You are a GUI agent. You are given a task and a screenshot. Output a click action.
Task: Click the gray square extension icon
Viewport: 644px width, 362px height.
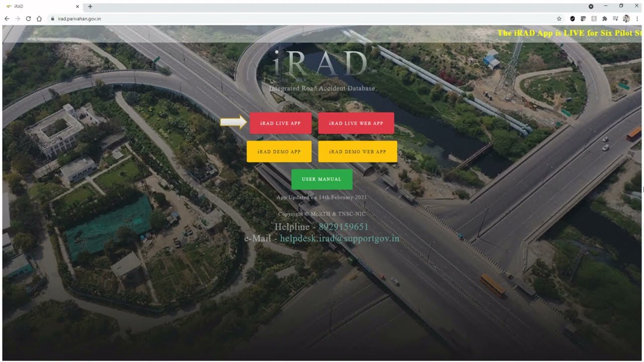594,19
